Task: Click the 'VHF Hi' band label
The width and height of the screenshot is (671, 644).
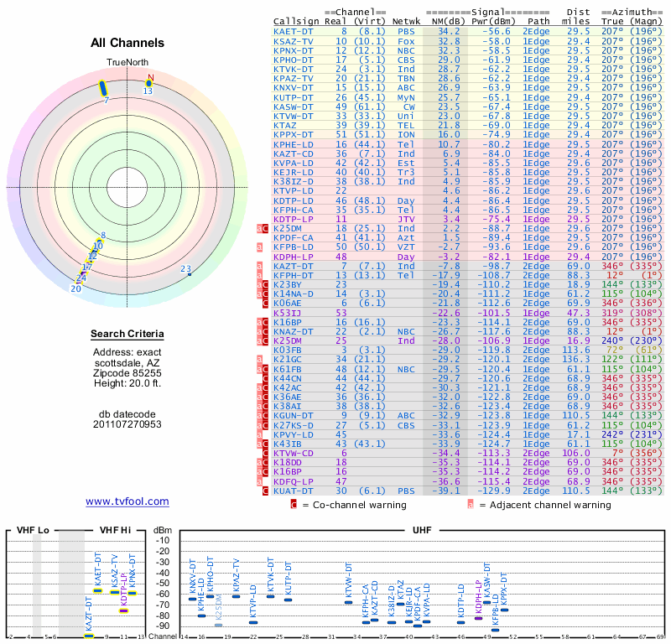Action: pyautogui.click(x=115, y=530)
